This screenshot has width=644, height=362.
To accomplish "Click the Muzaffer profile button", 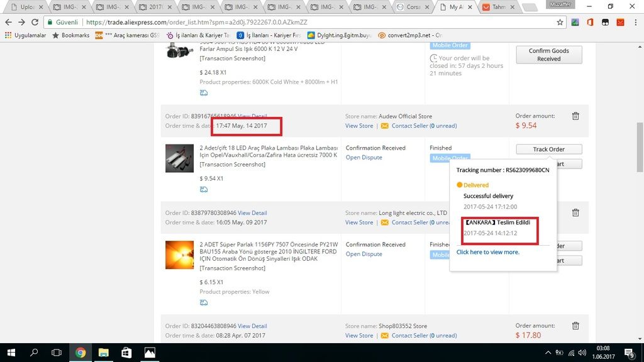I will click(560, 4).
